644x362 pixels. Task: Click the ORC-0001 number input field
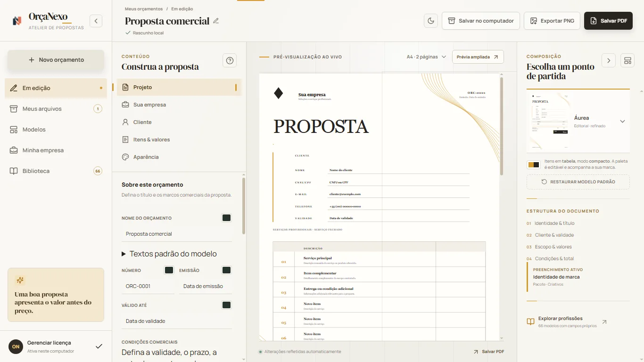pyautogui.click(x=148, y=286)
